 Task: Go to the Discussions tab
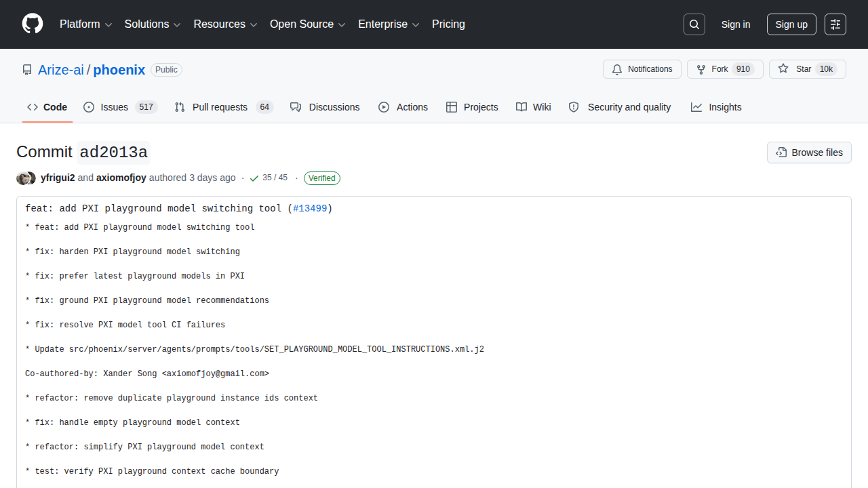point(325,107)
